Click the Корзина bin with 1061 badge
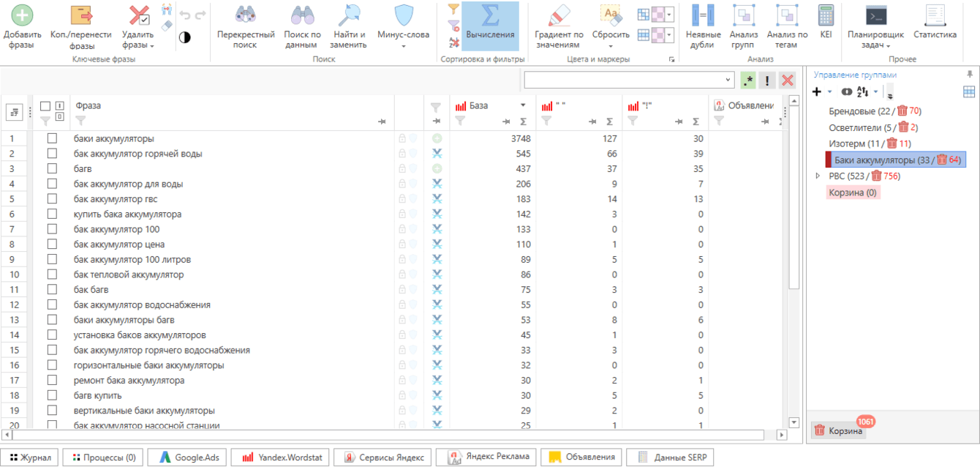 pyautogui.click(x=839, y=431)
